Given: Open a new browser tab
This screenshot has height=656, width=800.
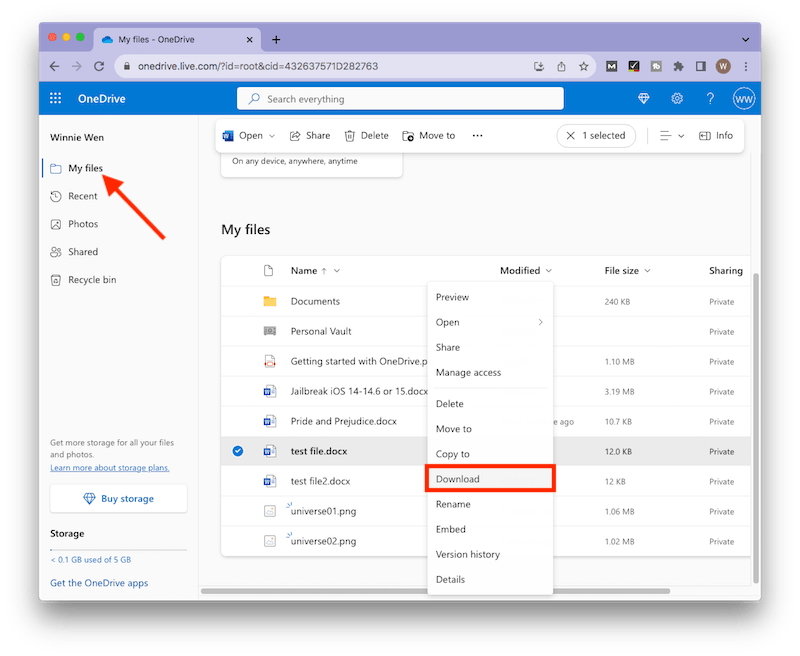Looking at the screenshot, I should point(276,40).
